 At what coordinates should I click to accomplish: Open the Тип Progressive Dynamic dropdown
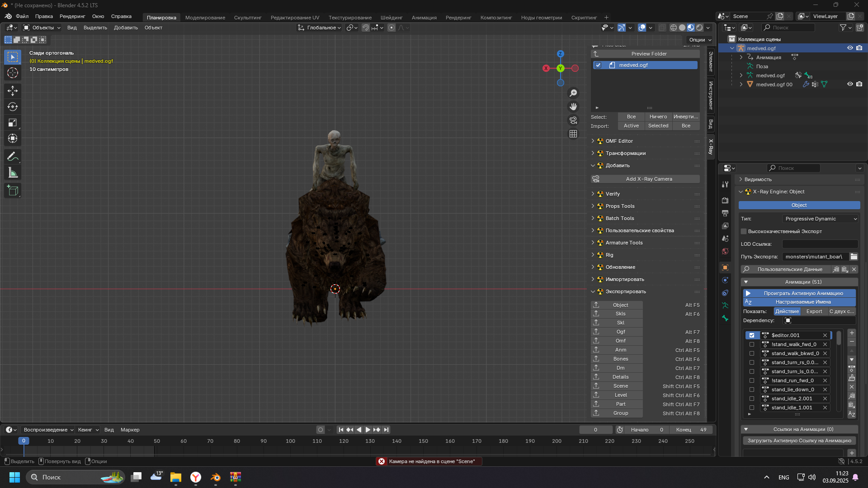click(821, 219)
